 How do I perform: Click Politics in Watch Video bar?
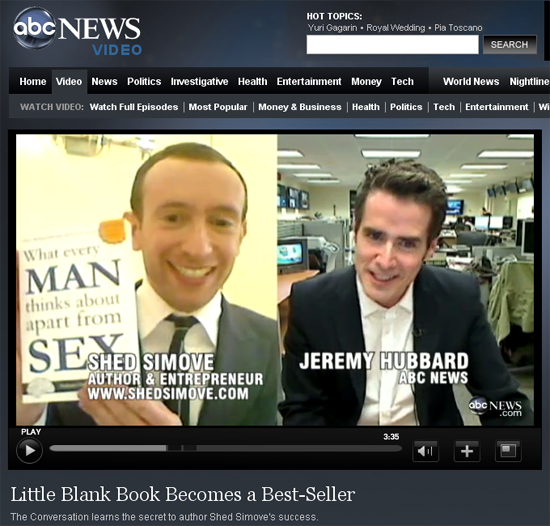tap(406, 107)
